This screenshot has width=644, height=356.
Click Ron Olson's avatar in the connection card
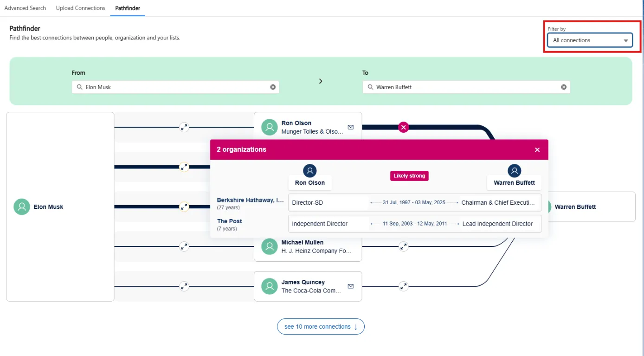click(270, 127)
